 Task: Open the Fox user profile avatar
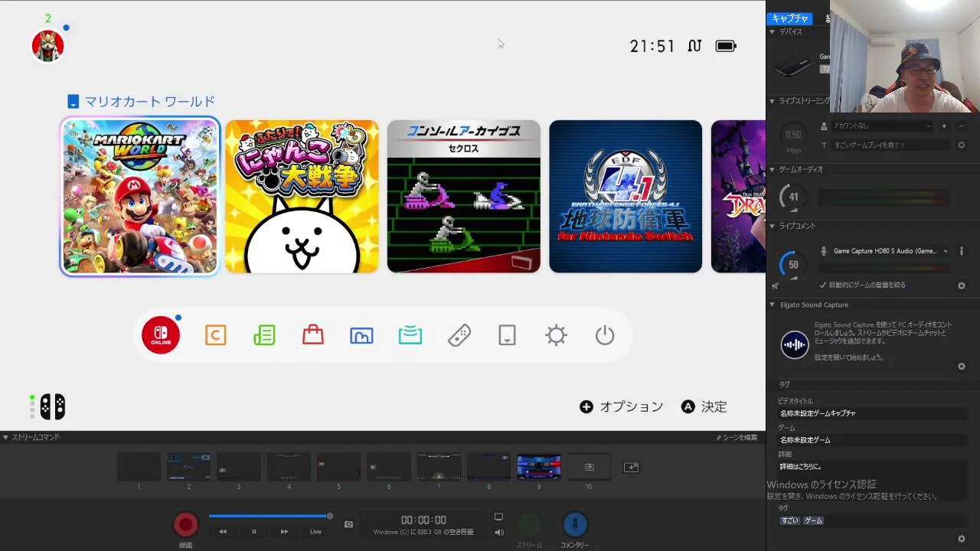(x=47, y=46)
